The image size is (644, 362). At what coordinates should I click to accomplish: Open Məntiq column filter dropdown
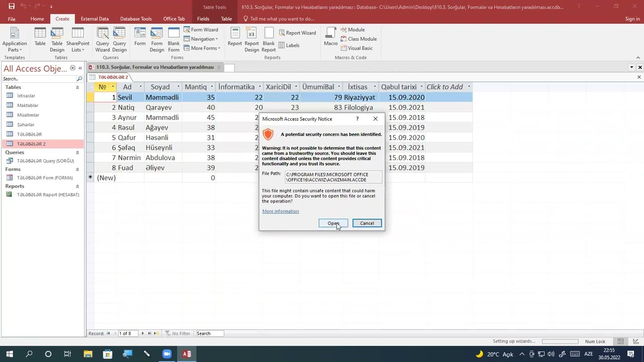coord(212,87)
